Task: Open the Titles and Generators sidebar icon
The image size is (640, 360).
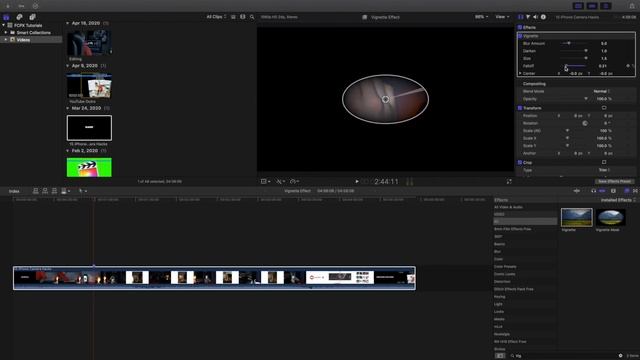Action: [32, 17]
